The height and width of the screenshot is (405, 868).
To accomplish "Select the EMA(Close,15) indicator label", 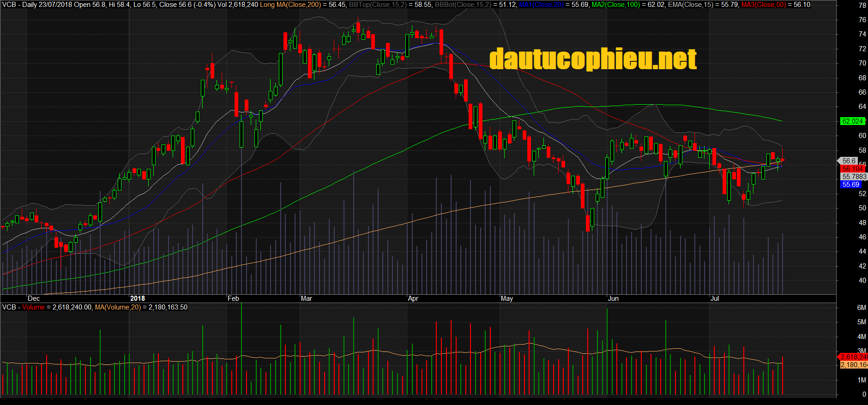I will click(x=690, y=5).
